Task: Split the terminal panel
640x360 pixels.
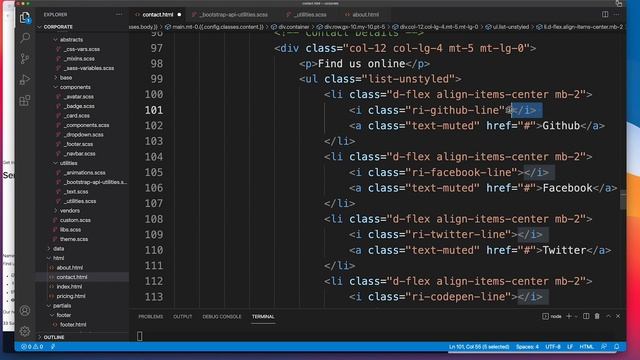Action: click(x=586, y=316)
